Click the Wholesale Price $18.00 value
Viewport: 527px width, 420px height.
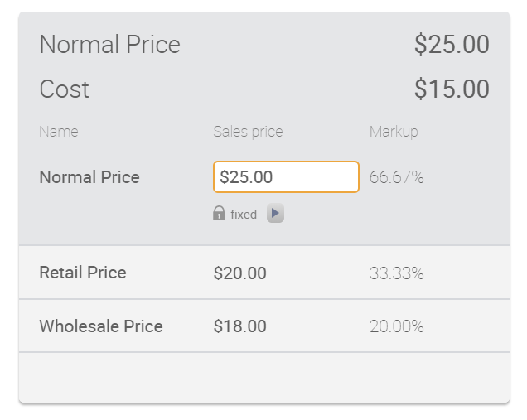tap(240, 326)
